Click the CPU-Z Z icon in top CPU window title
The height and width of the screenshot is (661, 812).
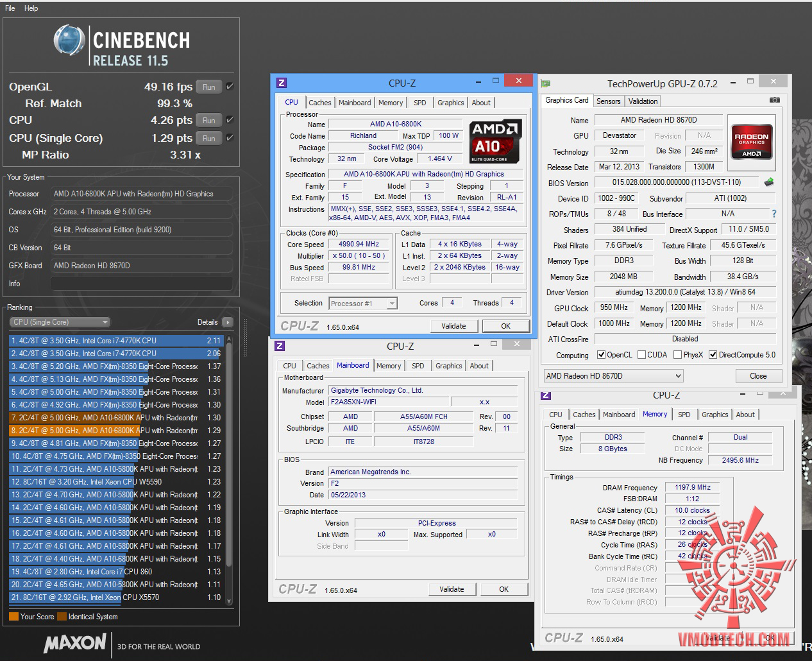tap(281, 82)
